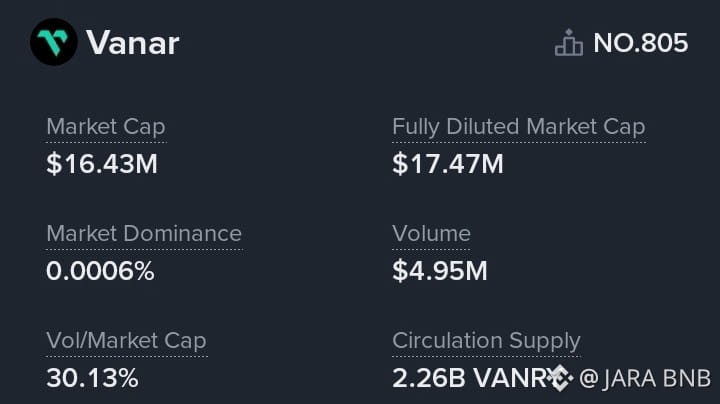Click the $17.47M fully diluted value
Image resolution: width=720 pixels, height=404 pixels.
(447, 163)
